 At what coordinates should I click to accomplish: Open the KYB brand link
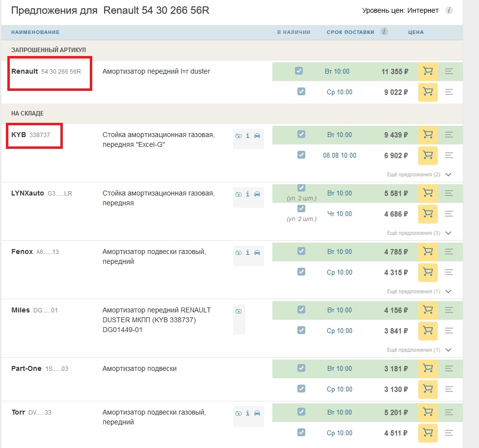19,135
